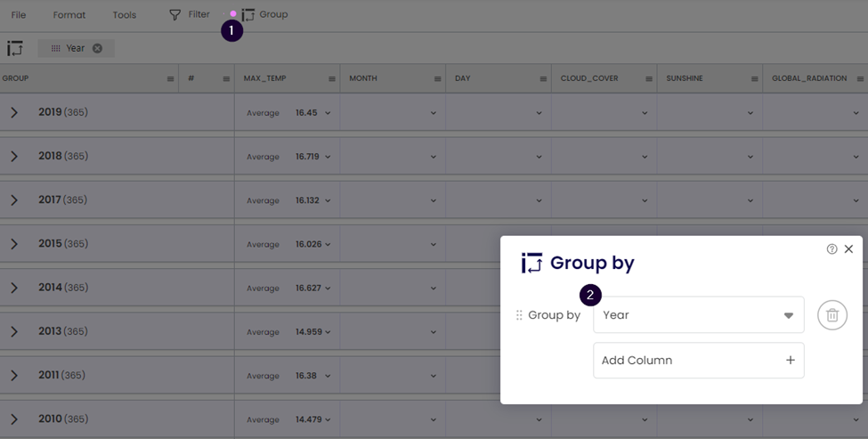The width and height of the screenshot is (868, 439).
Task: Remove the Year group chip
Action: (x=98, y=48)
